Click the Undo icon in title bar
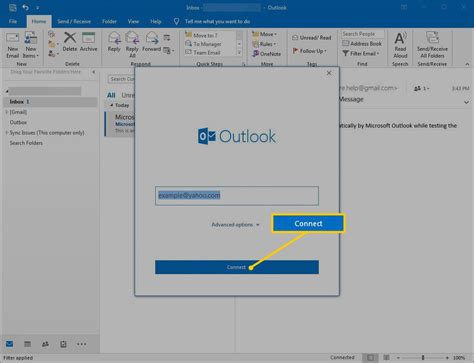The image size is (474, 363). point(25,7)
